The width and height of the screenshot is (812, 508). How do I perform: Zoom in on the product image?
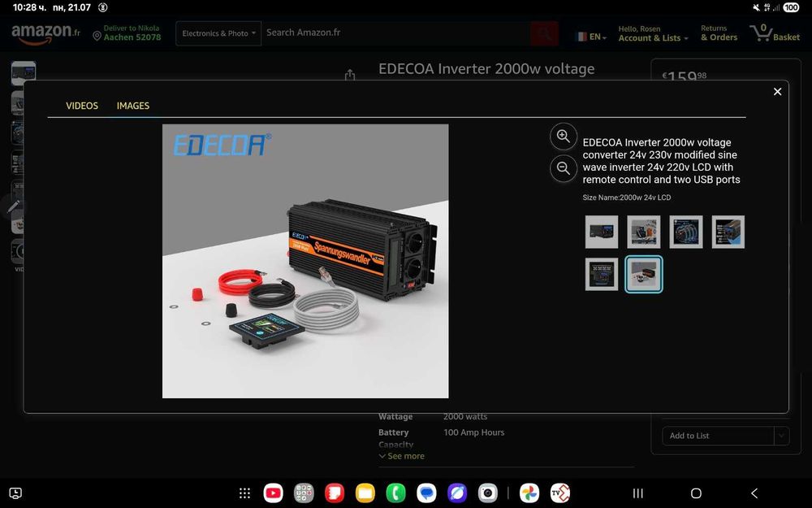564,137
